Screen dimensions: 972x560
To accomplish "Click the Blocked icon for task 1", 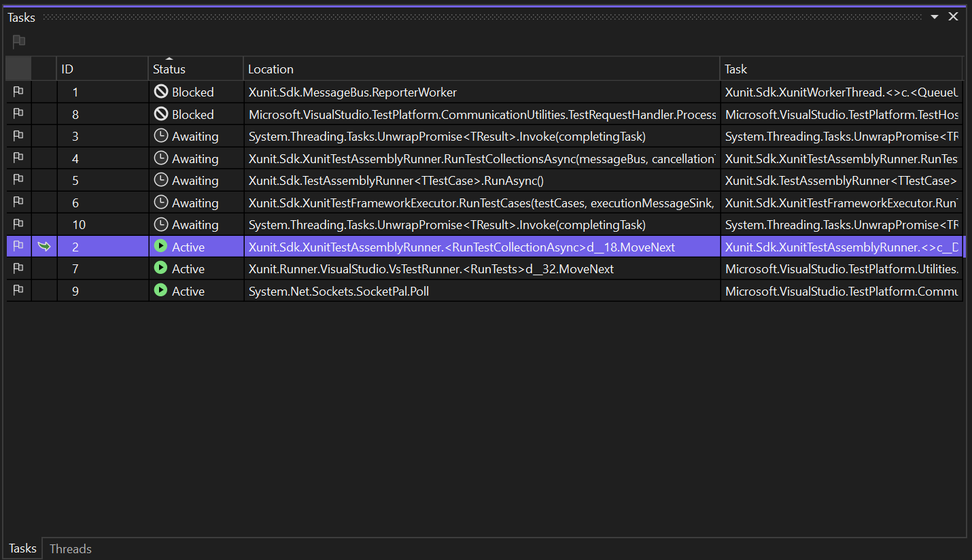I will click(161, 92).
